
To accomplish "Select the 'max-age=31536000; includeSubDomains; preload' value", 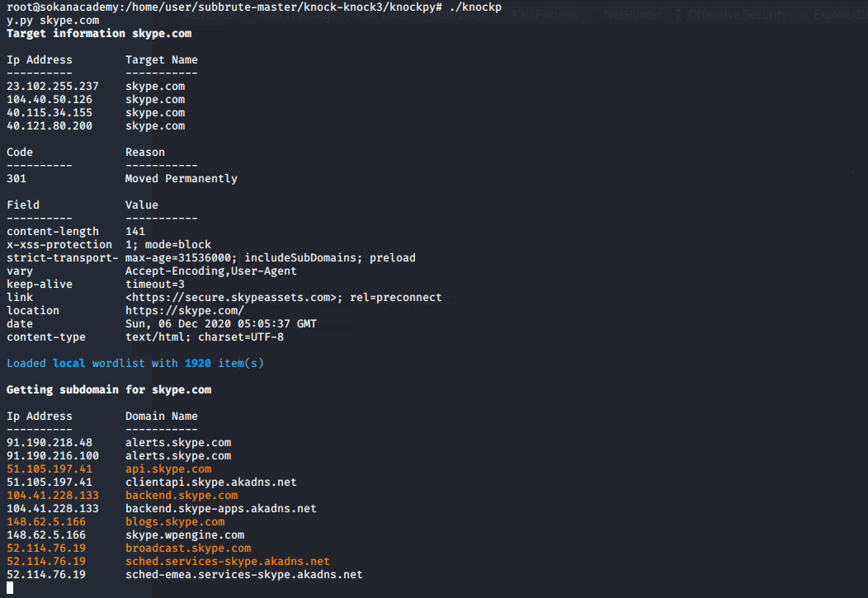I will (270, 258).
